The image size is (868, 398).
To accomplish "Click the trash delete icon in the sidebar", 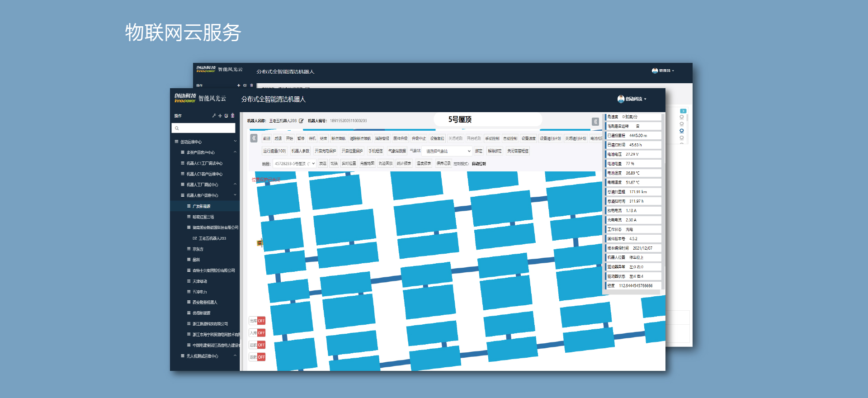I will [233, 116].
